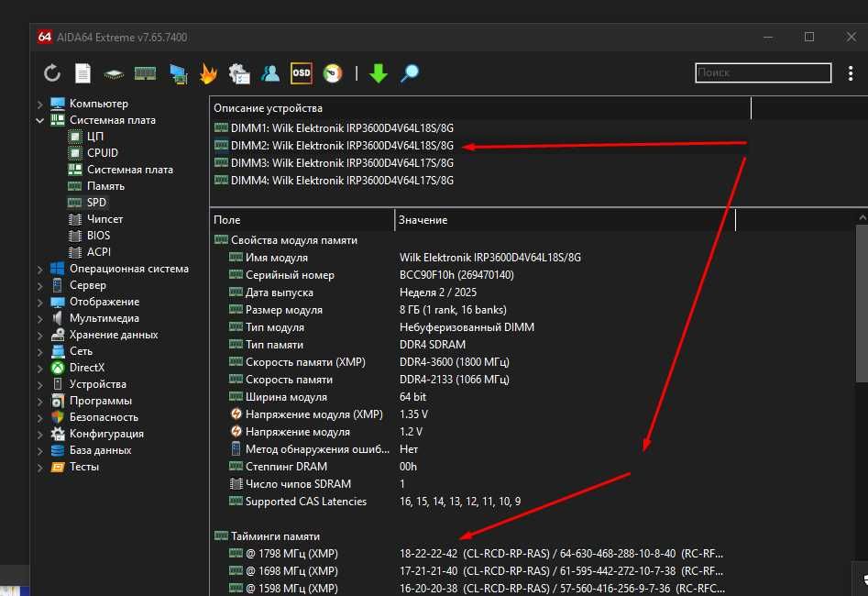Expand the Сеть tree node
868x596 pixels.
pos(39,352)
